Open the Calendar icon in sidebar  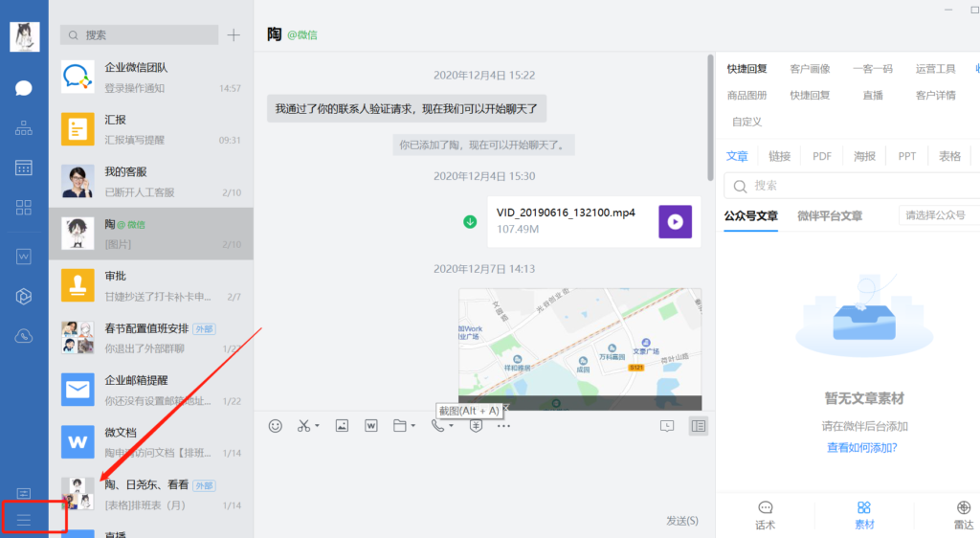(x=24, y=168)
